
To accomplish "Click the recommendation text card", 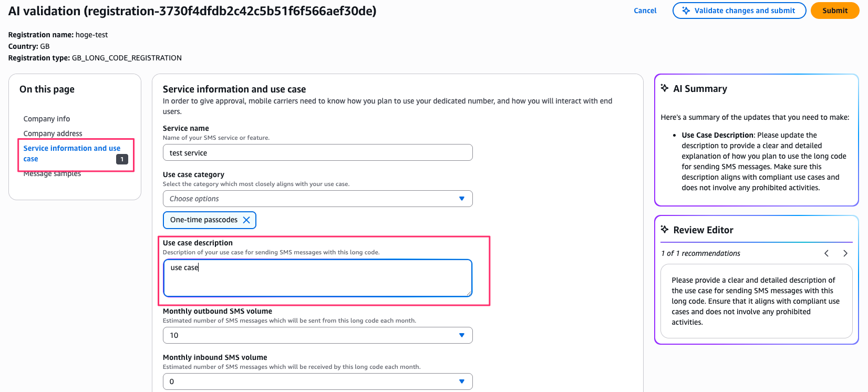I will pos(756,301).
